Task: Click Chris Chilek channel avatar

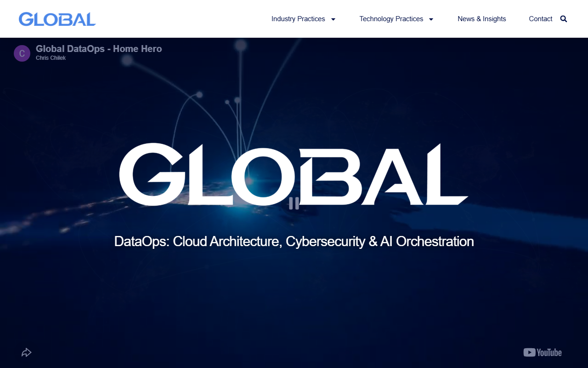Action: pos(22,53)
